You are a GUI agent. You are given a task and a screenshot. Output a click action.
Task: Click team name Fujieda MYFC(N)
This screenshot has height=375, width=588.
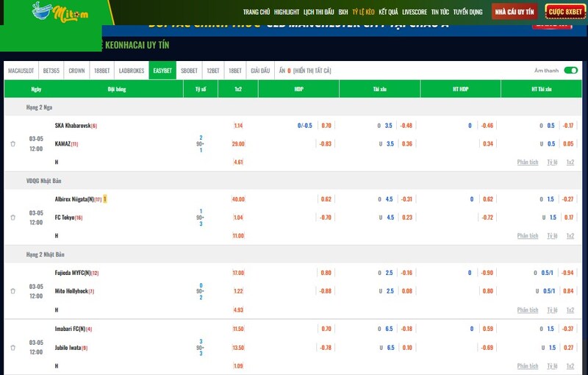click(x=73, y=273)
